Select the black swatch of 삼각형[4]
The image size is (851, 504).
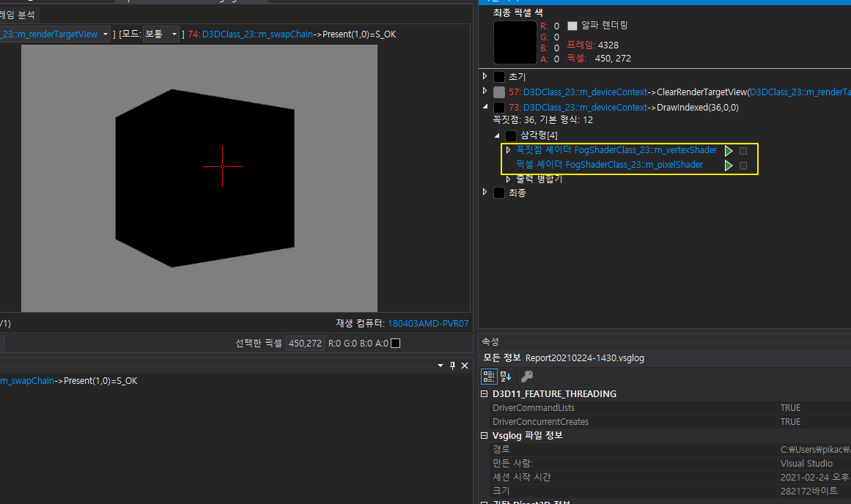click(x=511, y=136)
